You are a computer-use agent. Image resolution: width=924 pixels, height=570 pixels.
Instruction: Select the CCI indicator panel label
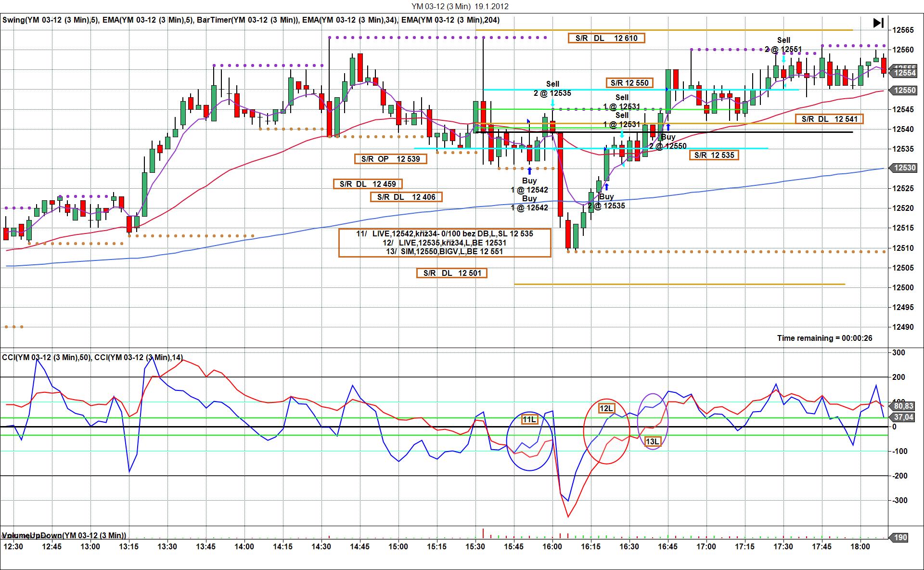[92, 357]
